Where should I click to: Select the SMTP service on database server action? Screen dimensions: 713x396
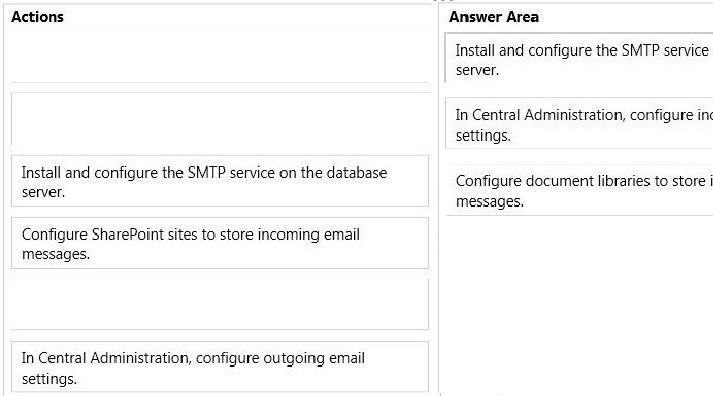(220, 181)
